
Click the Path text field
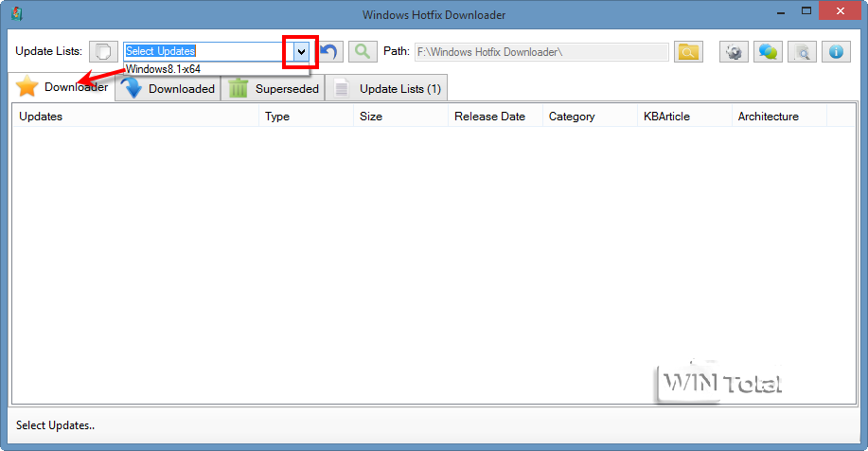[541, 52]
